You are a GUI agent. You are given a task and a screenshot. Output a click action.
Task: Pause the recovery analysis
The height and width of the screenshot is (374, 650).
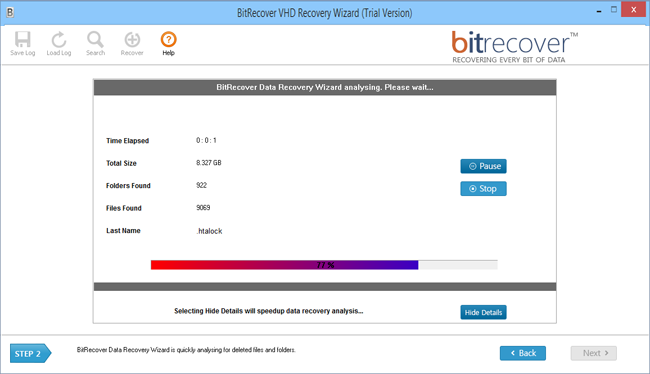tap(483, 166)
